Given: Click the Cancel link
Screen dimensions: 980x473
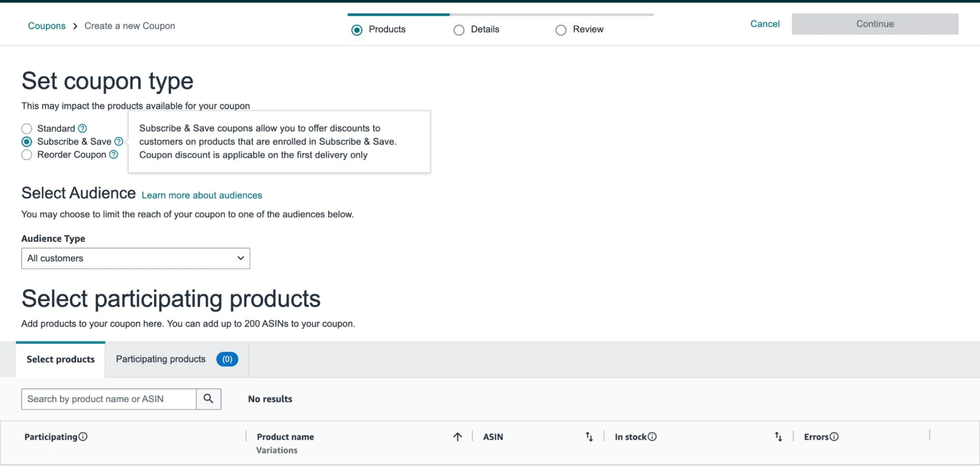Looking at the screenshot, I should click(x=765, y=24).
